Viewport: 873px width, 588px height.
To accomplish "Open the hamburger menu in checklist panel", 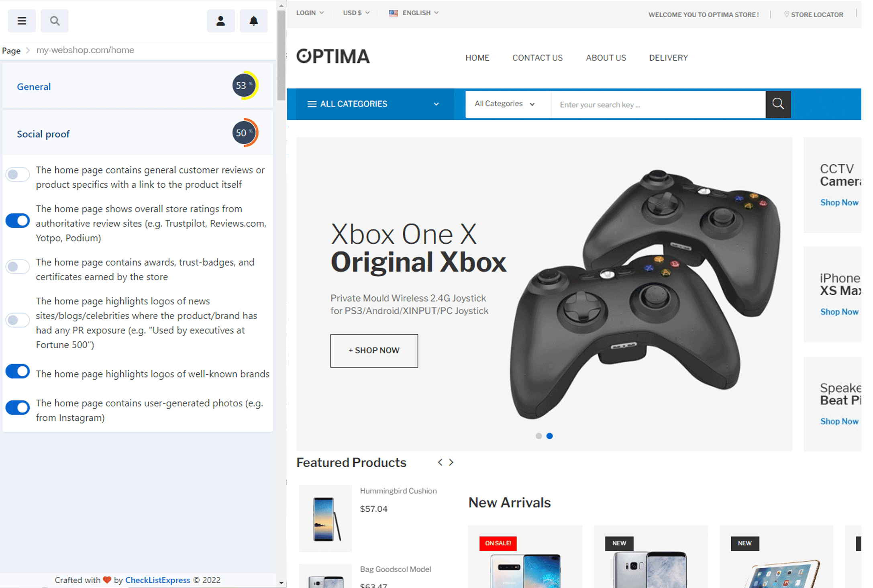I will (x=22, y=21).
